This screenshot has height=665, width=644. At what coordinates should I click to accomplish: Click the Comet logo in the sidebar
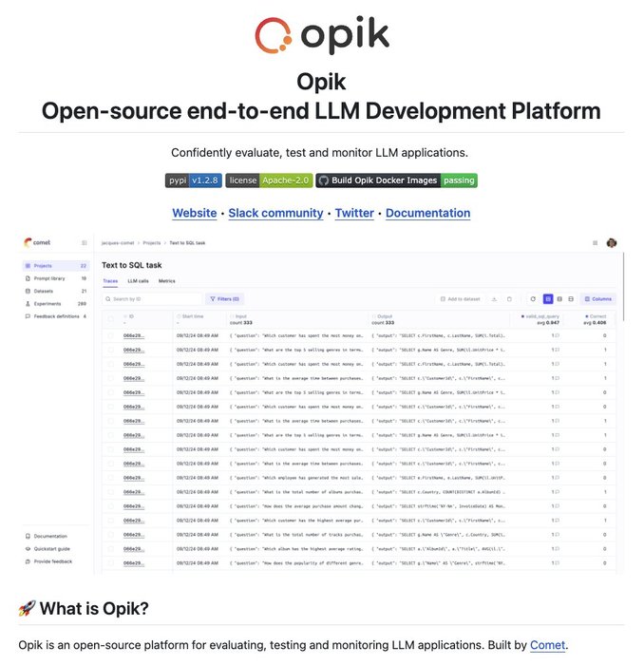(x=37, y=242)
